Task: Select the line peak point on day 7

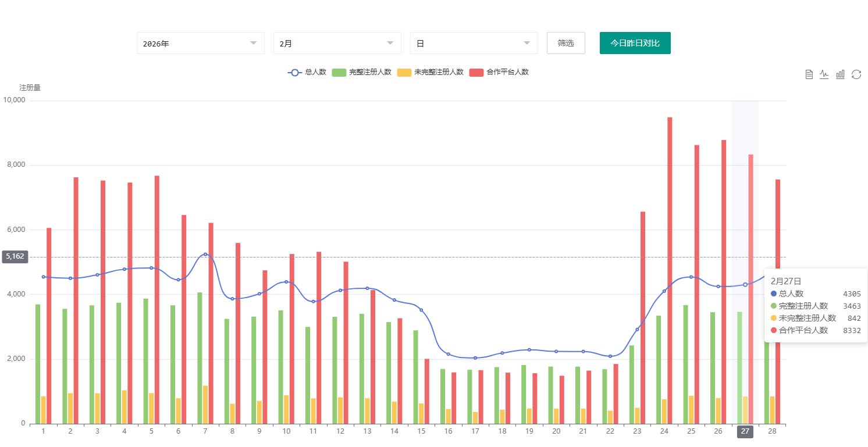Action: (205, 254)
